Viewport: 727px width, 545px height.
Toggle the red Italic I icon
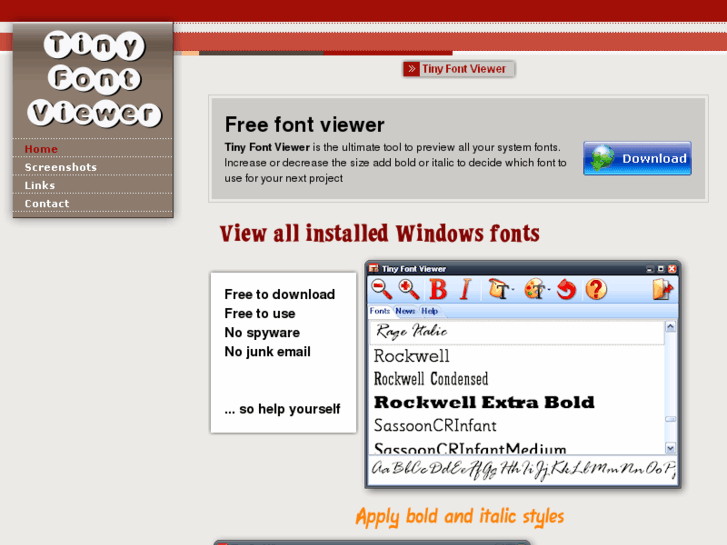tap(466, 289)
